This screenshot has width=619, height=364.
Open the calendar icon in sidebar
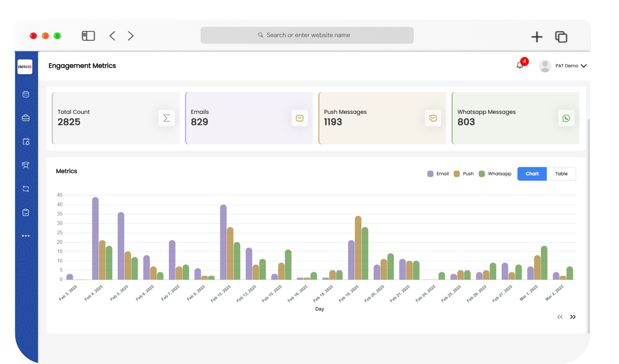click(x=26, y=94)
